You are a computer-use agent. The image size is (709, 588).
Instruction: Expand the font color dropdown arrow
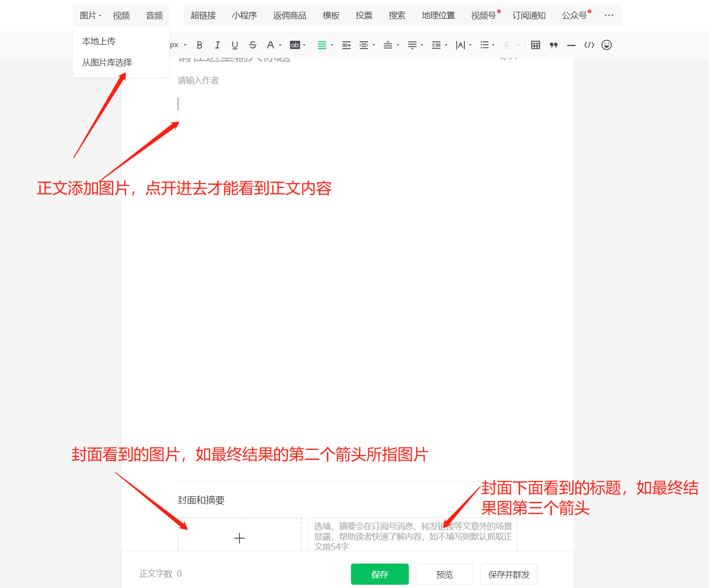click(280, 45)
